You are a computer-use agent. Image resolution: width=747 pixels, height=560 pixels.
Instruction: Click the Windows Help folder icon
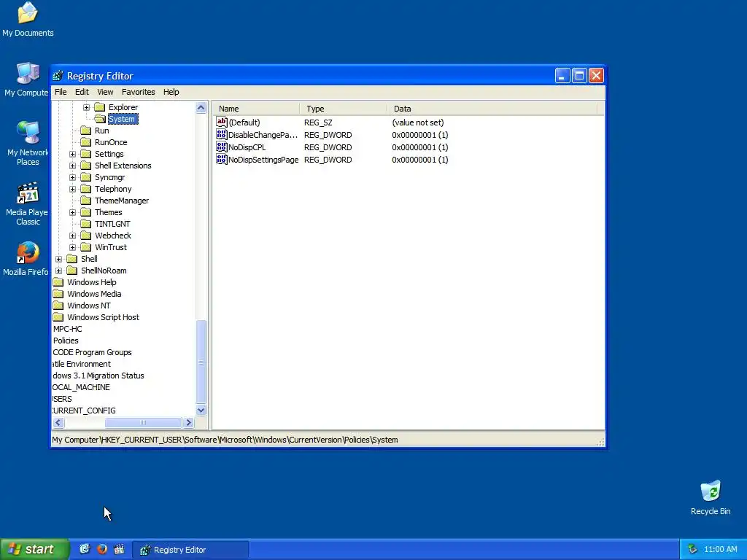58,282
